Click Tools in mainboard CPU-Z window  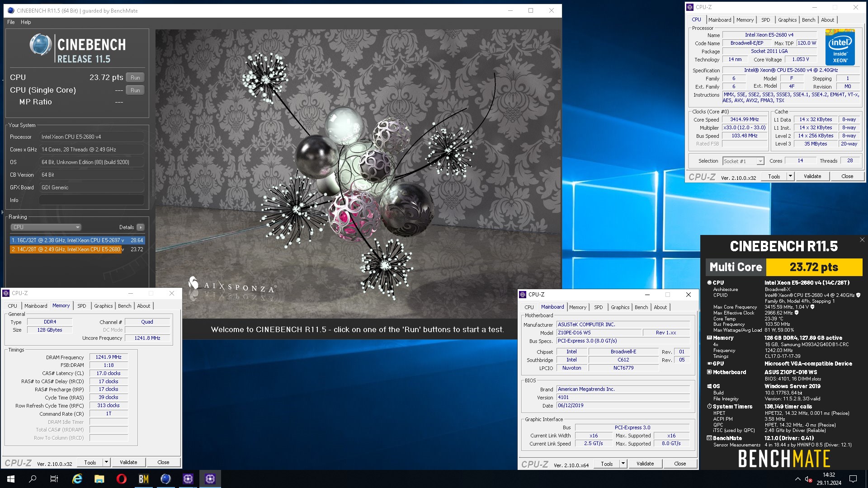pos(607,464)
